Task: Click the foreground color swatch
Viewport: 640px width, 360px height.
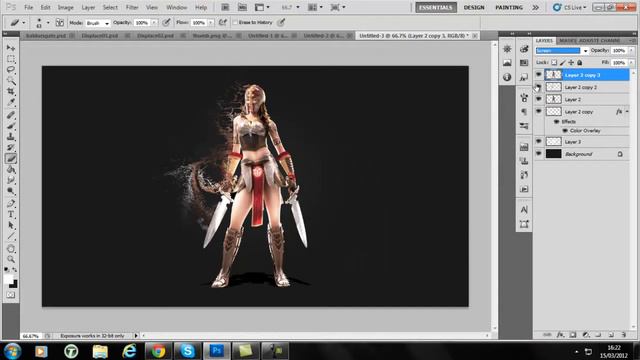Action: pyautogui.click(x=8, y=279)
